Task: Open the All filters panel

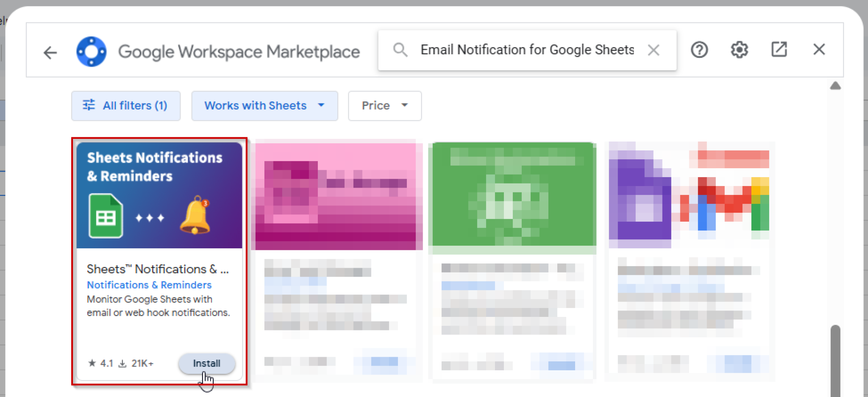Action: pyautogui.click(x=125, y=105)
